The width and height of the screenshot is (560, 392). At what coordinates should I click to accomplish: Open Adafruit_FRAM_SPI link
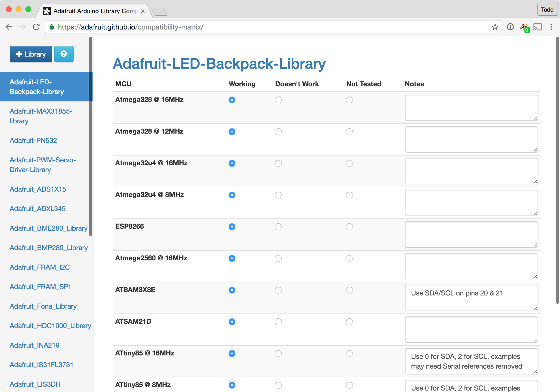pos(40,287)
